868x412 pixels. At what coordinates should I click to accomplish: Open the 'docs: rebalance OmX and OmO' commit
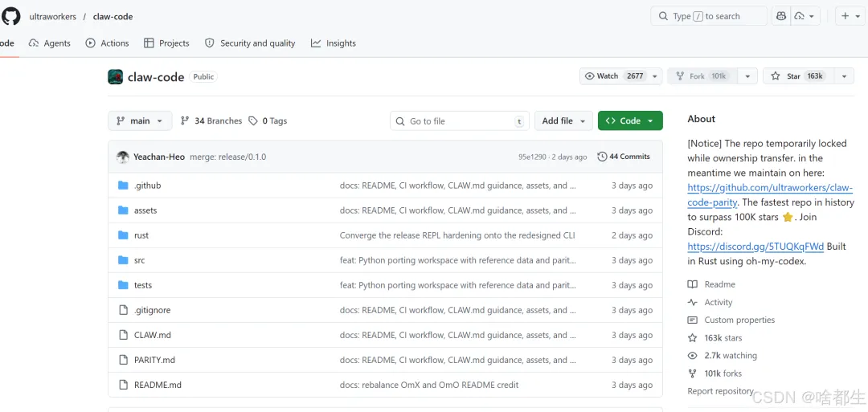[429, 385]
